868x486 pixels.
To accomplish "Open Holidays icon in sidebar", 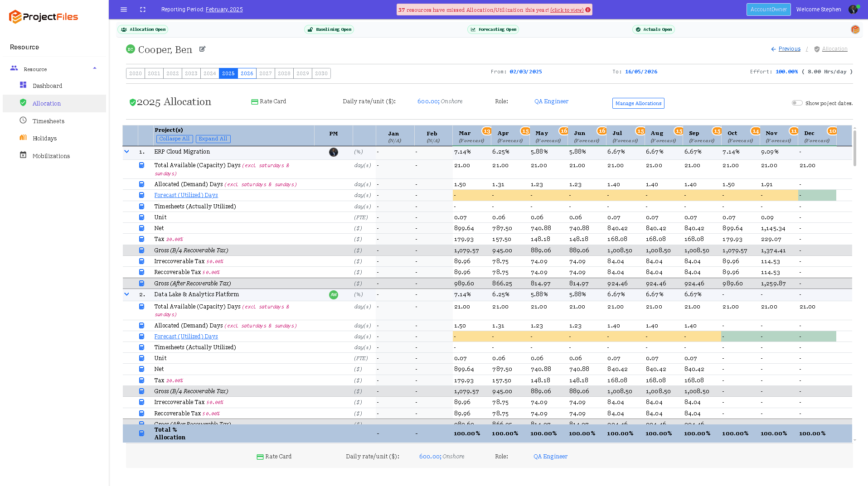I will pos(23,138).
